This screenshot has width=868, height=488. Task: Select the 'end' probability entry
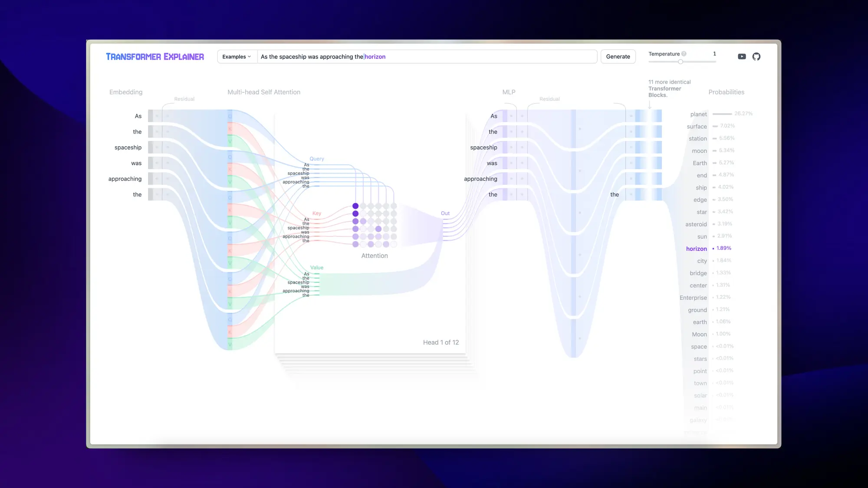click(x=702, y=175)
